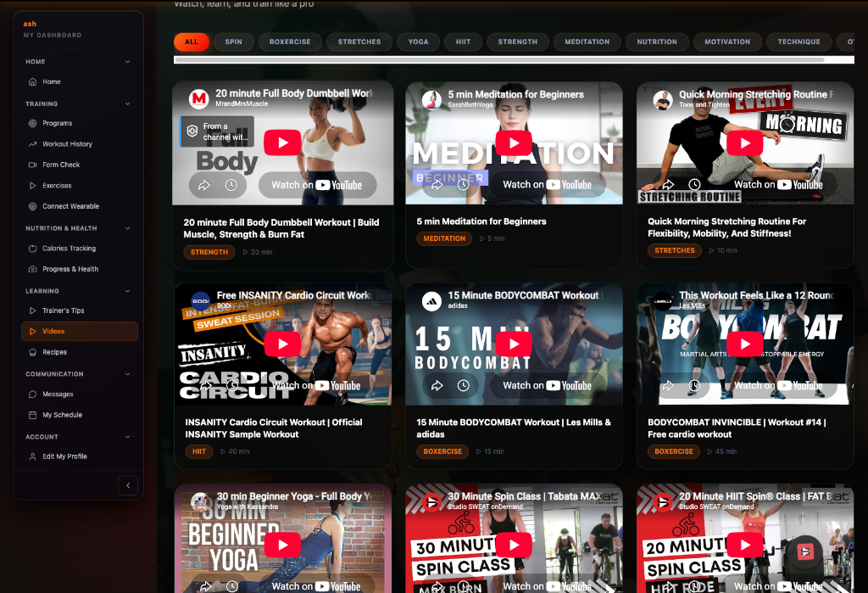
Task: Filter videos by MEDITATION pill
Action: coord(587,42)
